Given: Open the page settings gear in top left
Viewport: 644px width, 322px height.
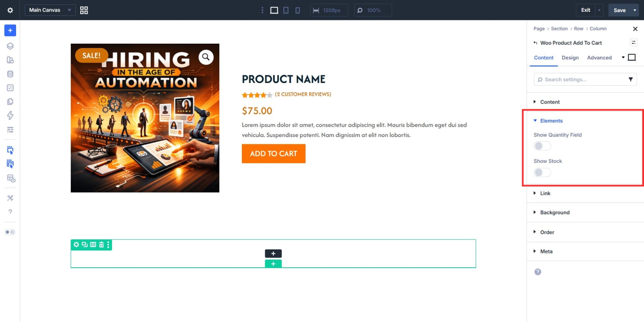Looking at the screenshot, I should tap(10, 10).
